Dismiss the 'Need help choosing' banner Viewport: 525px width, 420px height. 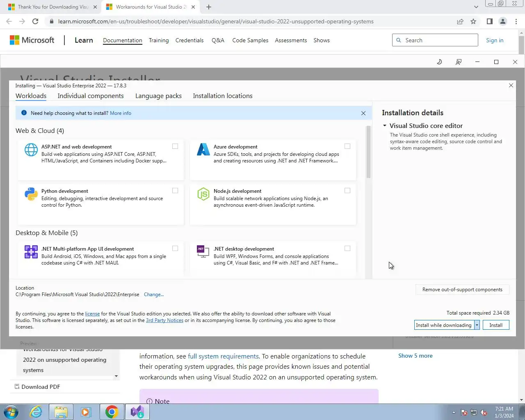point(363,113)
